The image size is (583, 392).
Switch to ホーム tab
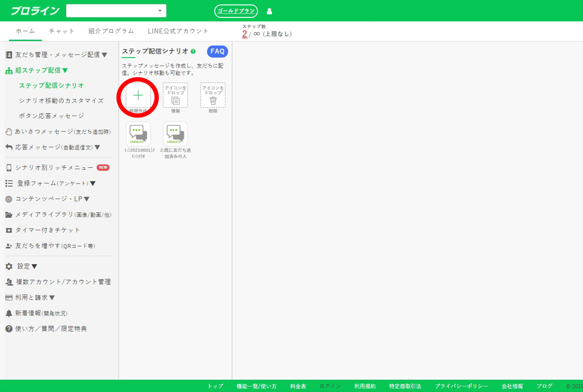tap(25, 31)
